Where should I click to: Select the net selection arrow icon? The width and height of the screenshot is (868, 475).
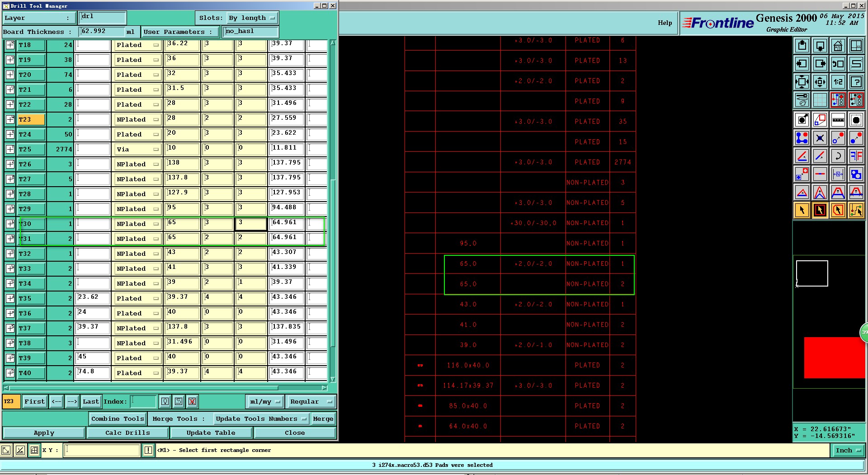point(856,210)
